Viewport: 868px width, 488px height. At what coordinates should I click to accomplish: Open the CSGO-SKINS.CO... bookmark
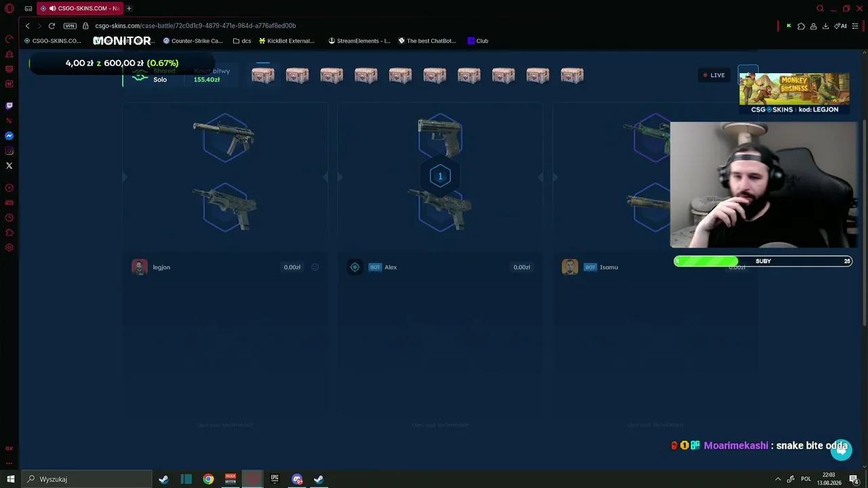[x=53, y=41]
